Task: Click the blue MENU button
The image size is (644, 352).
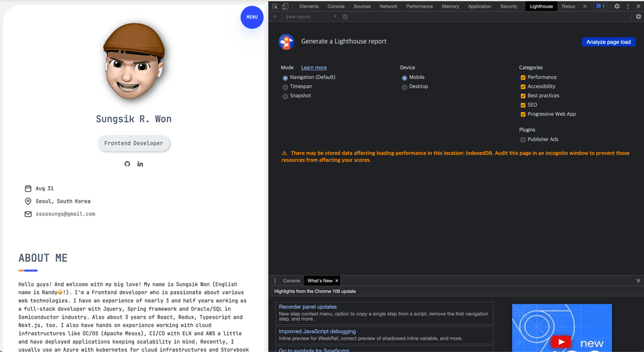Action: pos(252,17)
